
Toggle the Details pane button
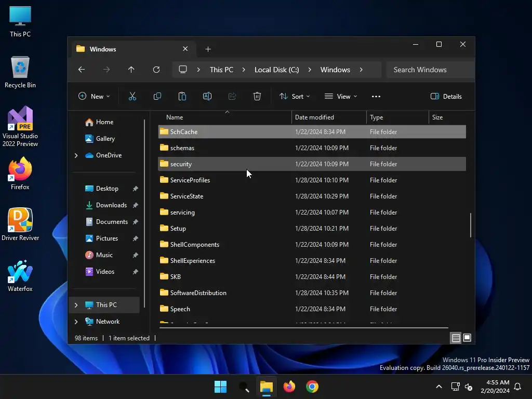pyautogui.click(x=446, y=96)
